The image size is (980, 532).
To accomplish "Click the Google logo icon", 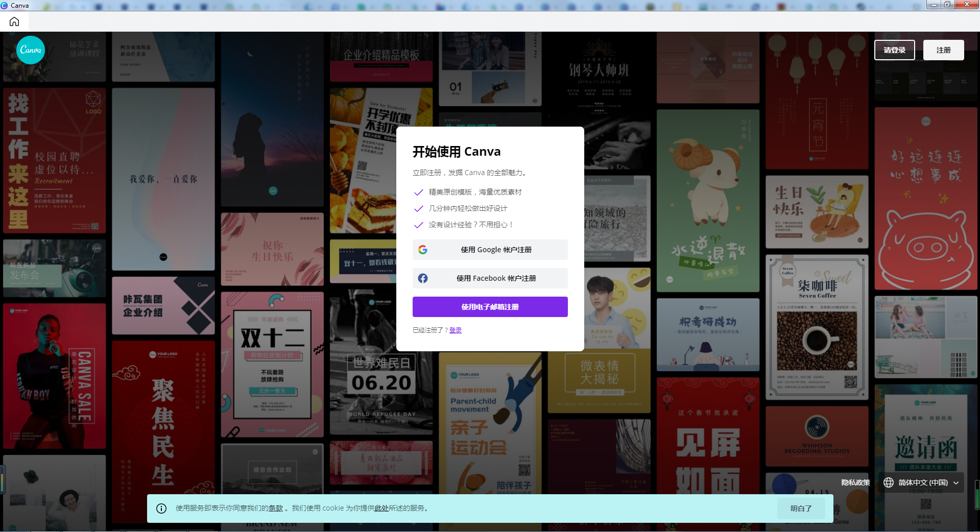I will pos(423,250).
